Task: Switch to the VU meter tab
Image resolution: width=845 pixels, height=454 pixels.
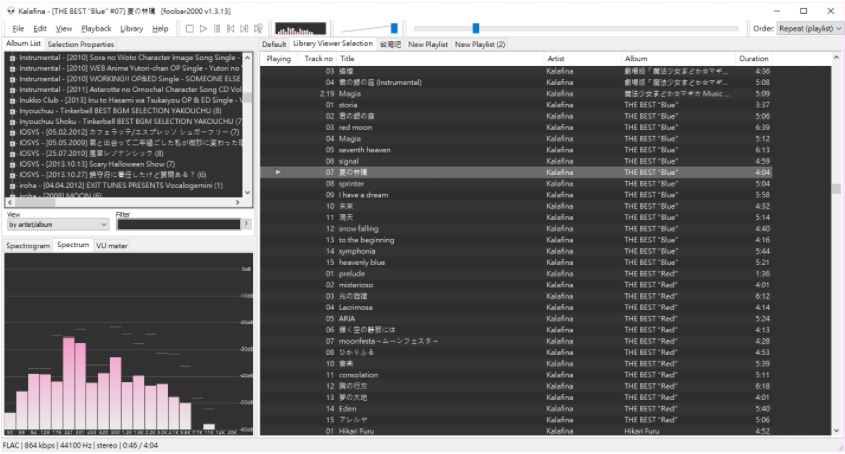Action: click(x=112, y=246)
